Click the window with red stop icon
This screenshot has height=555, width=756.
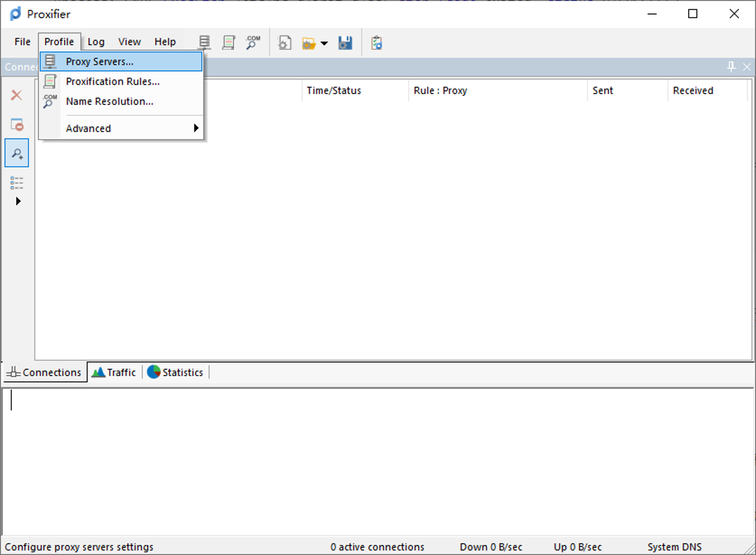[x=17, y=124]
